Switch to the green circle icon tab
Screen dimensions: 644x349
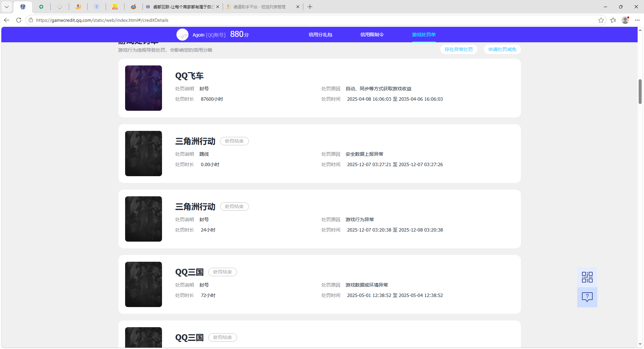pos(41,7)
